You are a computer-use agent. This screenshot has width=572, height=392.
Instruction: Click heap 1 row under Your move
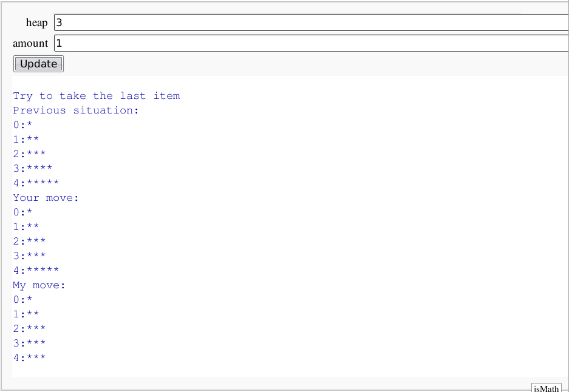click(x=26, y=227)
